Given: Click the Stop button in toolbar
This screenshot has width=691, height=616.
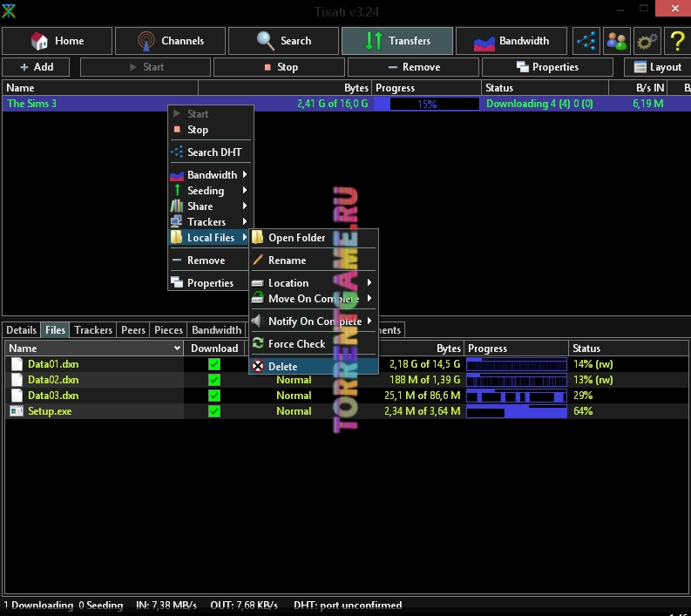Looking at the screenshot, I should 280,67.
